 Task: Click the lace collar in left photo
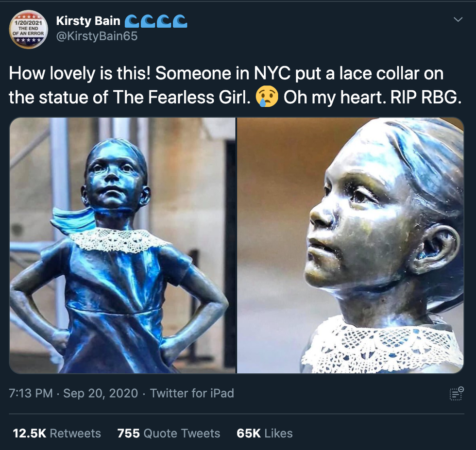pyautogui.click(x=119, y=241)
